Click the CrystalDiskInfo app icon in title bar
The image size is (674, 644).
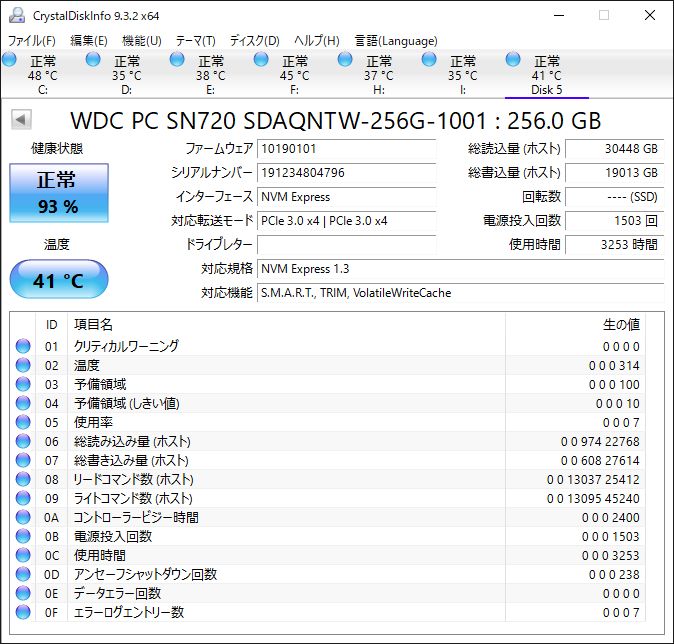pos(17,15)
